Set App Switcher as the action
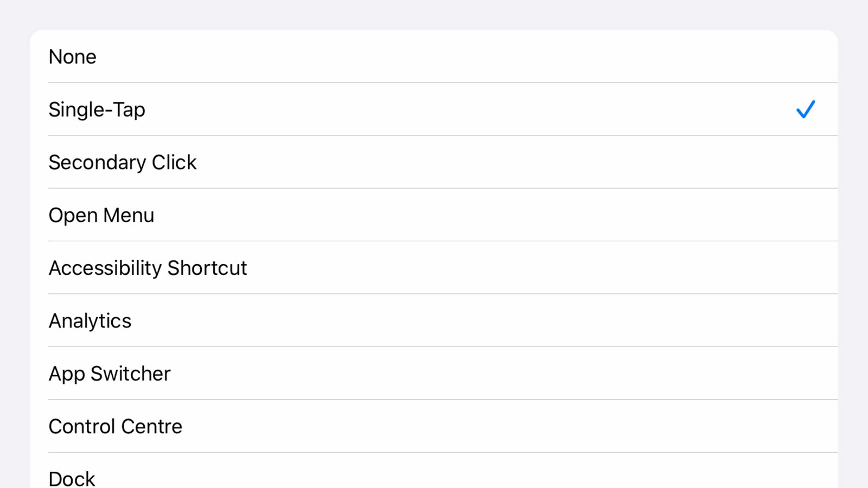This screenshot has height=488, width=868. click(434, 374)
